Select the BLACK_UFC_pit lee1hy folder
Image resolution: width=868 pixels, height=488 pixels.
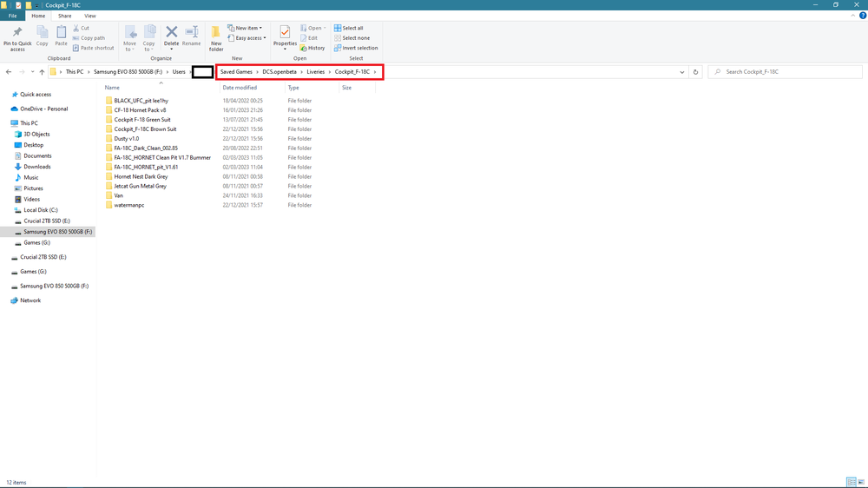[141, 101]
